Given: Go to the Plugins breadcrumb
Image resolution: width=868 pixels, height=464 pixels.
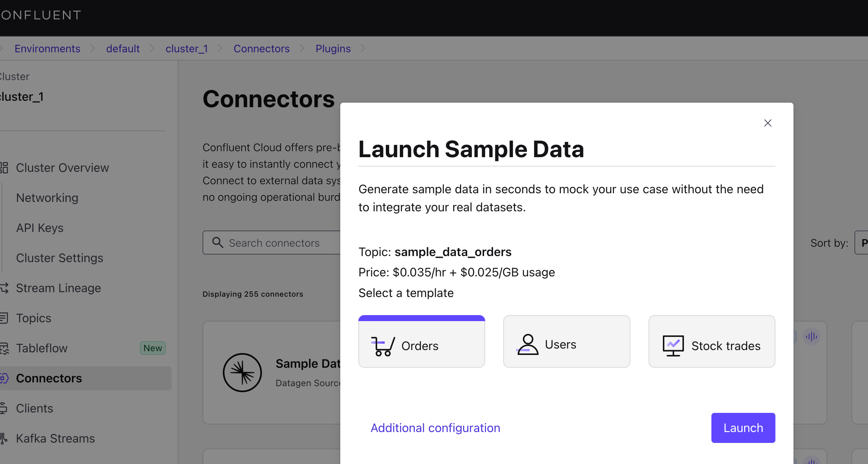Looking at the screenshot, I should (x=333, y=49).
